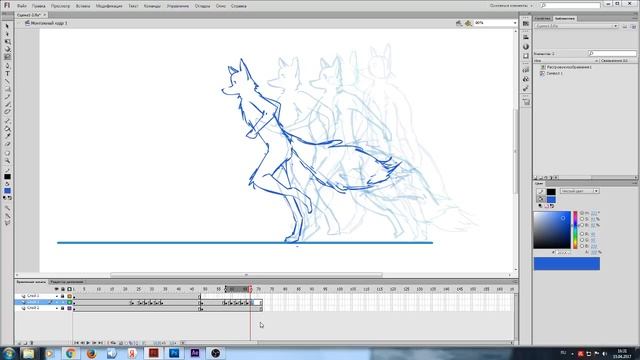
Task: Toggle visibility dot of layer Слой 2
Action: click(57, 308)
